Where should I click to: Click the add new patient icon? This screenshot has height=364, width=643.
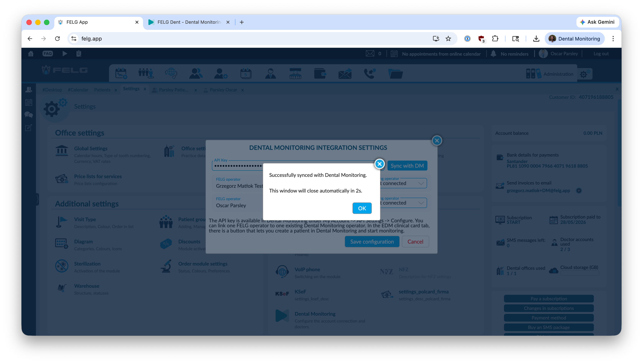coord(221,73)
